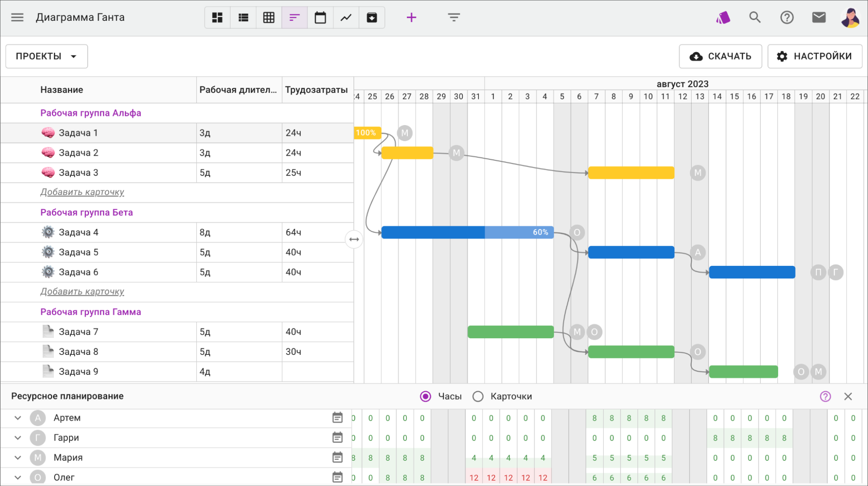Click the СКАЧАТЬ button

point(720,56)
